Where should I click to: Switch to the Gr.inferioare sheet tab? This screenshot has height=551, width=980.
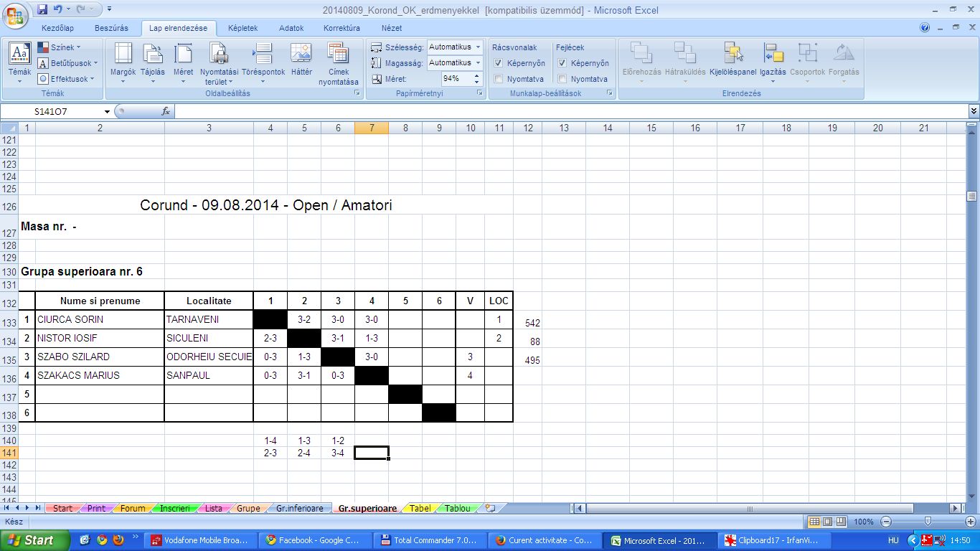tap(299, 508)
